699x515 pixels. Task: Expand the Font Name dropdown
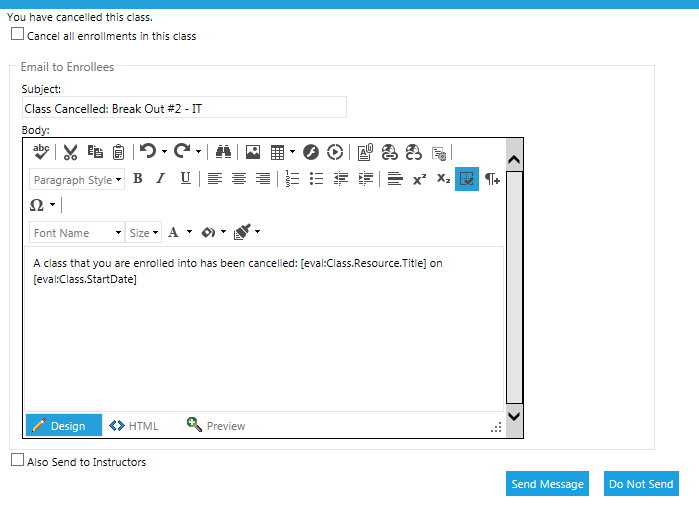tap(77, 233)
